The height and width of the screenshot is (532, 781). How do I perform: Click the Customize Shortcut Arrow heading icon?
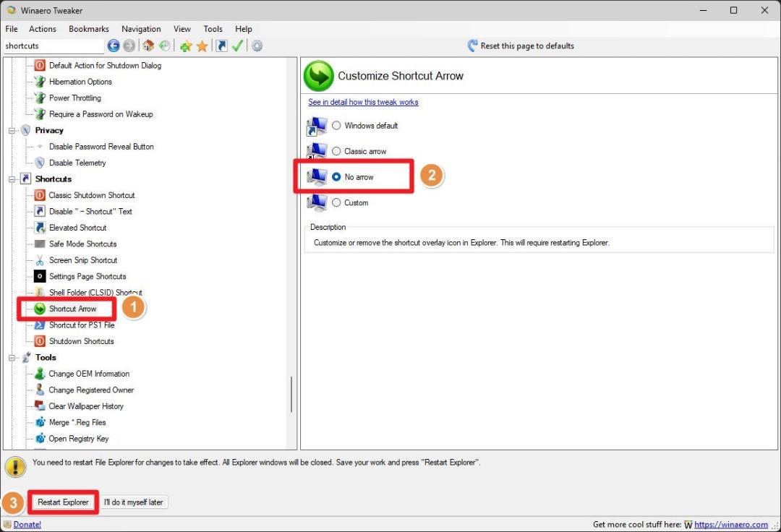coord(319,76)
